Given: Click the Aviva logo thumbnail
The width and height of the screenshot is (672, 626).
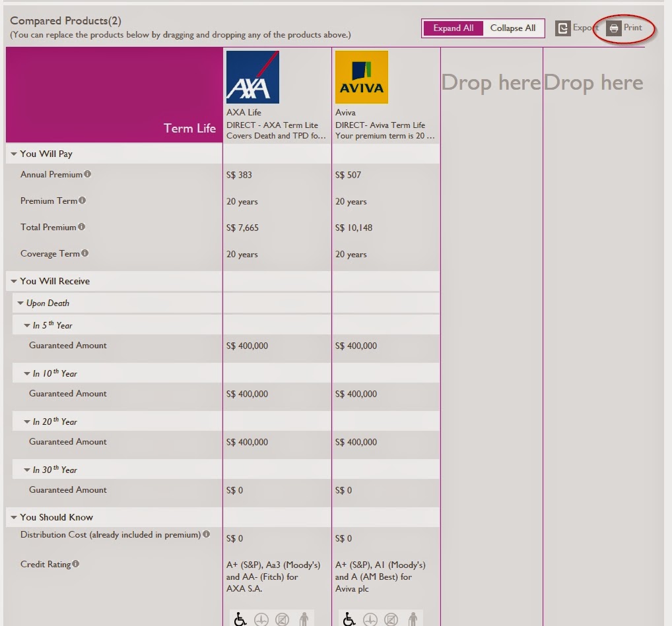Looking at the screenshot, I should 362,77.
